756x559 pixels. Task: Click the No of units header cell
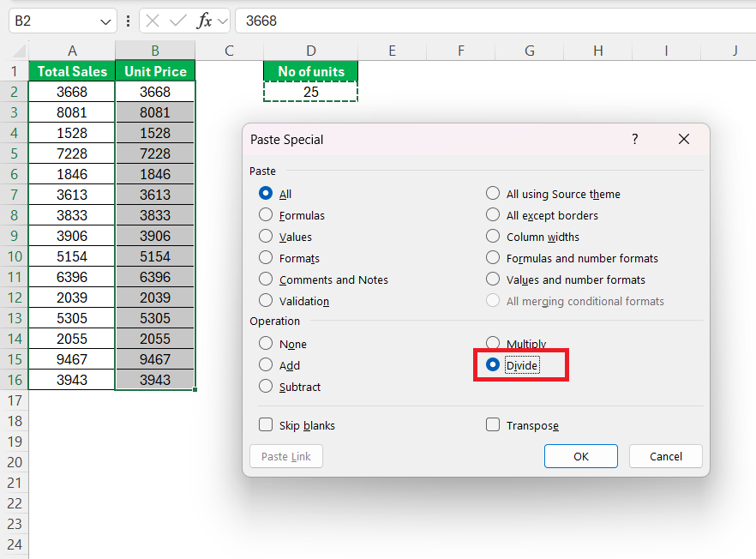coord(311,71)
